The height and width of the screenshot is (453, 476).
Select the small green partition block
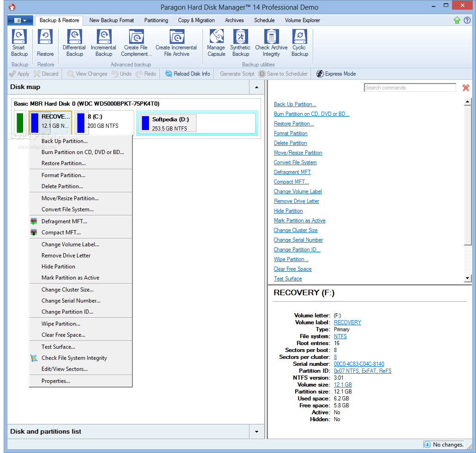(20, 123)
